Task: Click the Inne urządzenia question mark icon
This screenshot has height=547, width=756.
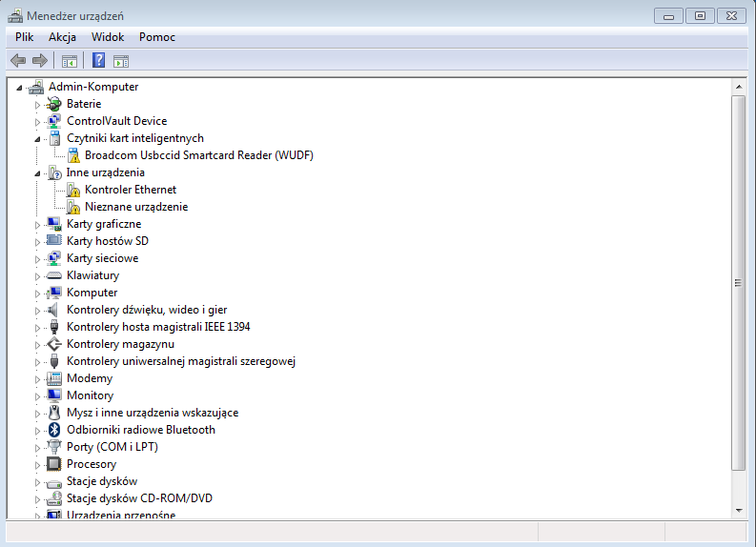Action: pyautogui.click(x=54, y=172)
